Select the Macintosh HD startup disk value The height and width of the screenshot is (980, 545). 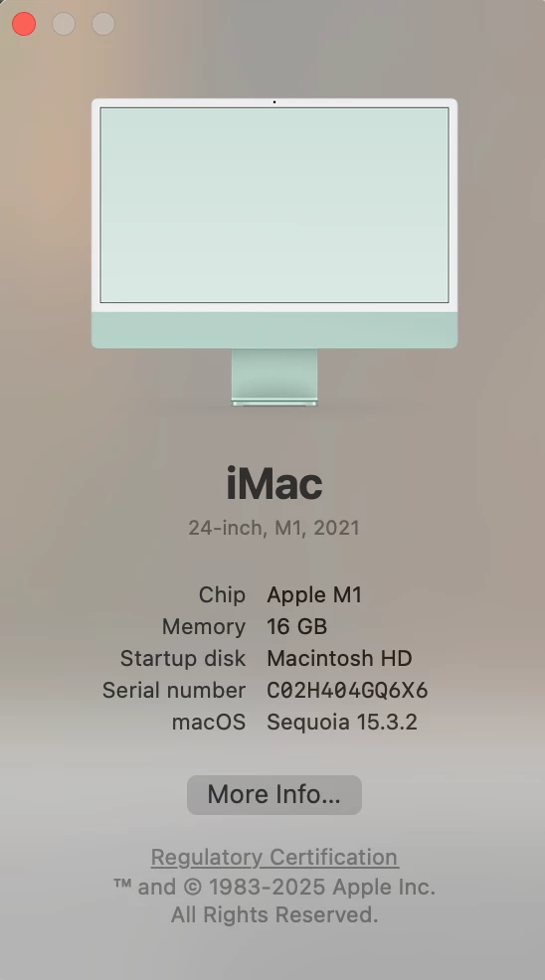click(340, 659)
